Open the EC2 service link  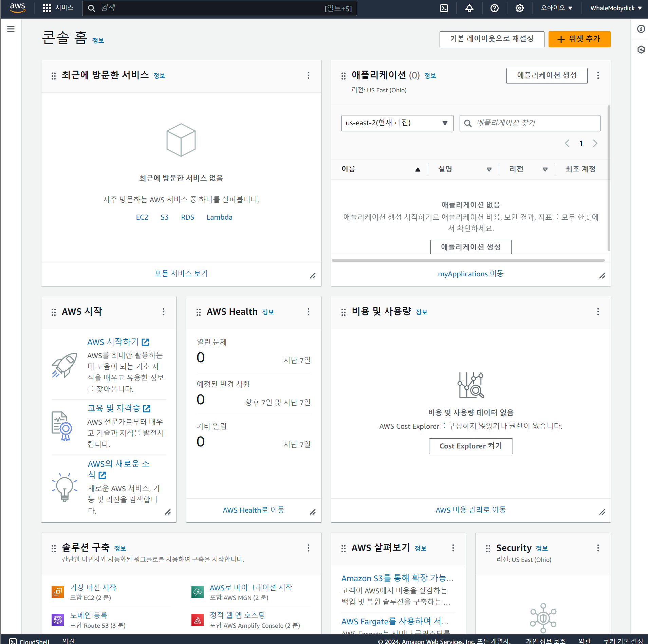(x=142, y=217)
